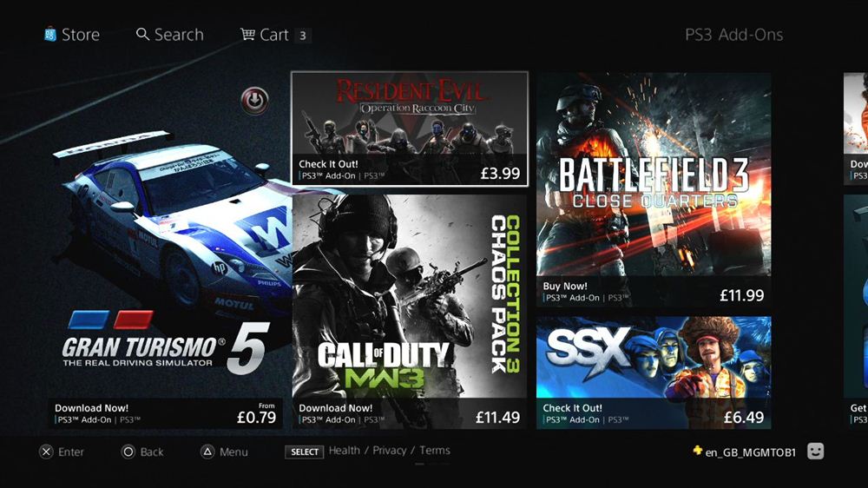Viewport: 868px width, 488px height.
Task: Click the smiley avatar icon
Action: tap(815, 452)
